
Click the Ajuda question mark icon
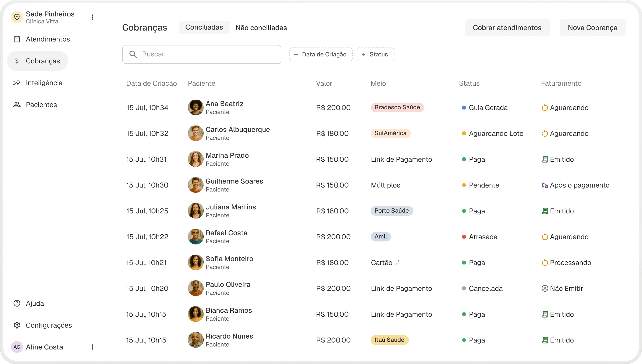pos(17,303)
